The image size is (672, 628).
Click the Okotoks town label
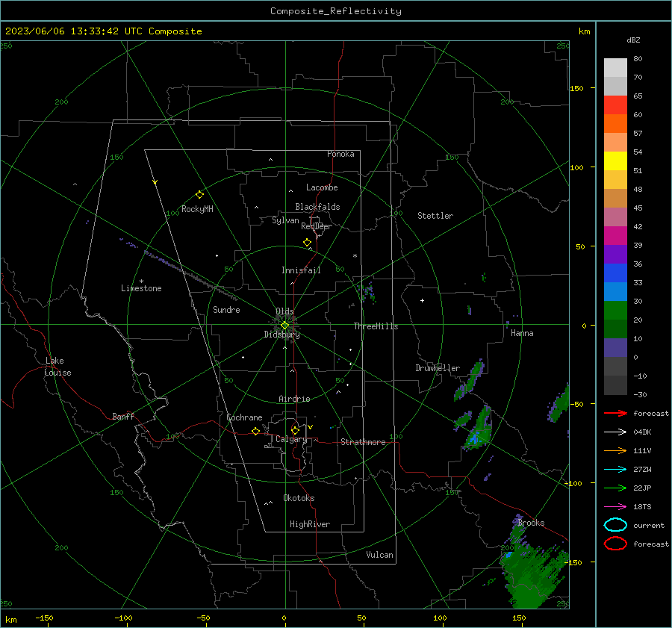tap(299, 498)
